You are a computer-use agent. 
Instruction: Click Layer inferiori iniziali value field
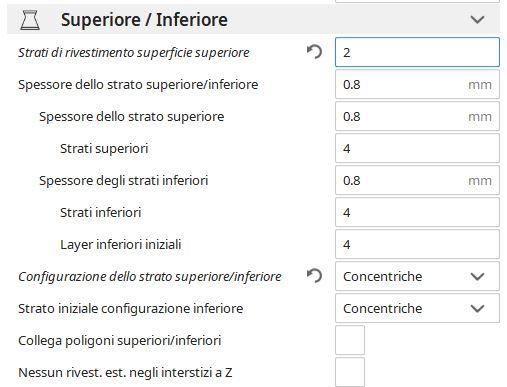[x=417, y=244]
